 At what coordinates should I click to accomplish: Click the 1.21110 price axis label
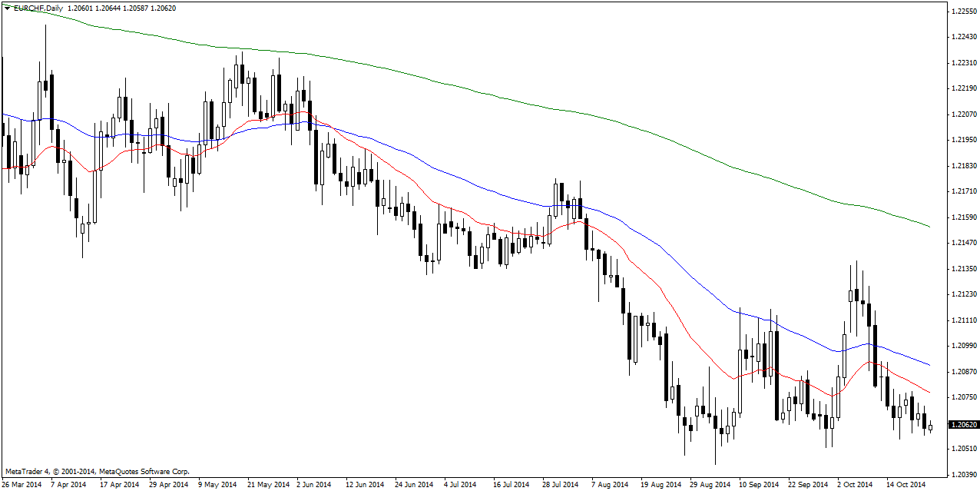[x=964, y=320]
